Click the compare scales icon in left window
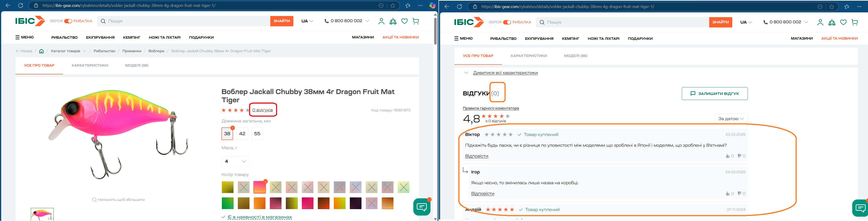The width and height of the screenshot is (868, 221). [393, 21]
